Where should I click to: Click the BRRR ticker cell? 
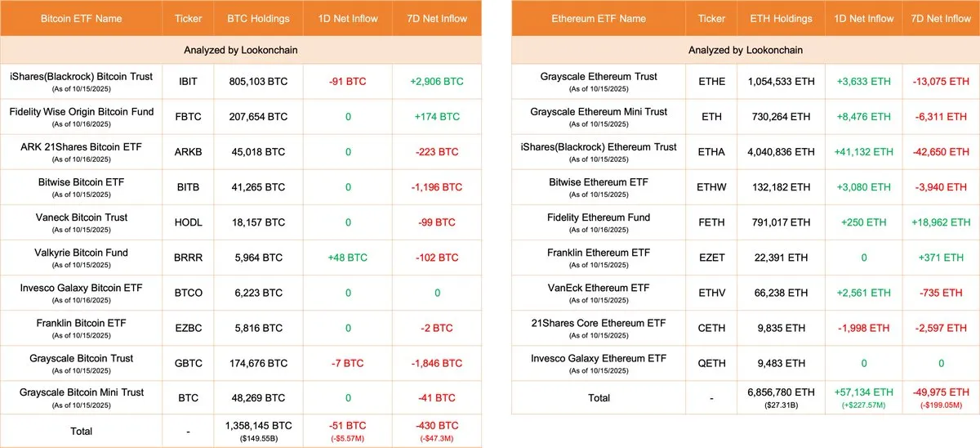(x=187, y=258)
